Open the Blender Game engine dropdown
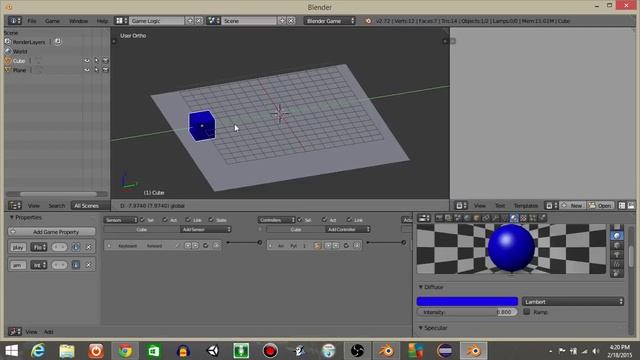The image size is (640, 360). tap(329, 20)
